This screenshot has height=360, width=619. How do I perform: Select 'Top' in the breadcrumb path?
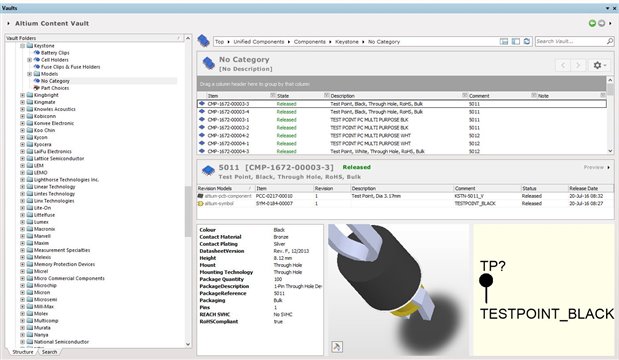pos(219,41)
